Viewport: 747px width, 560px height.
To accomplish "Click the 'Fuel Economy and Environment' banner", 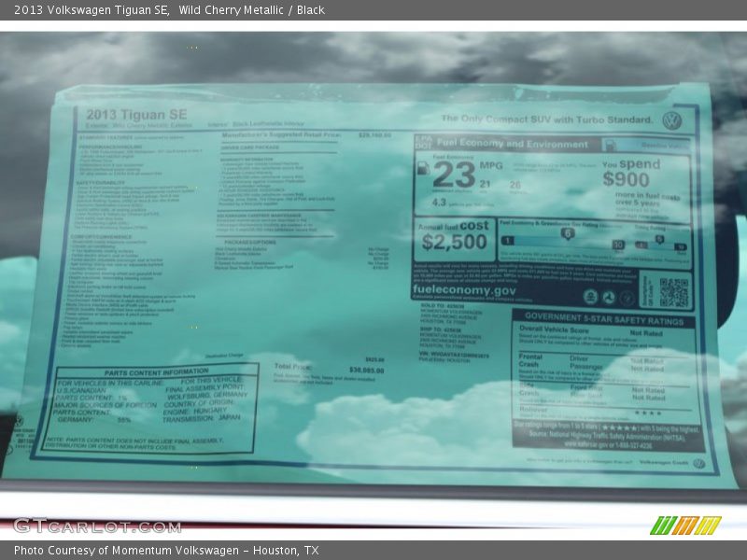I will coord(512,143).
